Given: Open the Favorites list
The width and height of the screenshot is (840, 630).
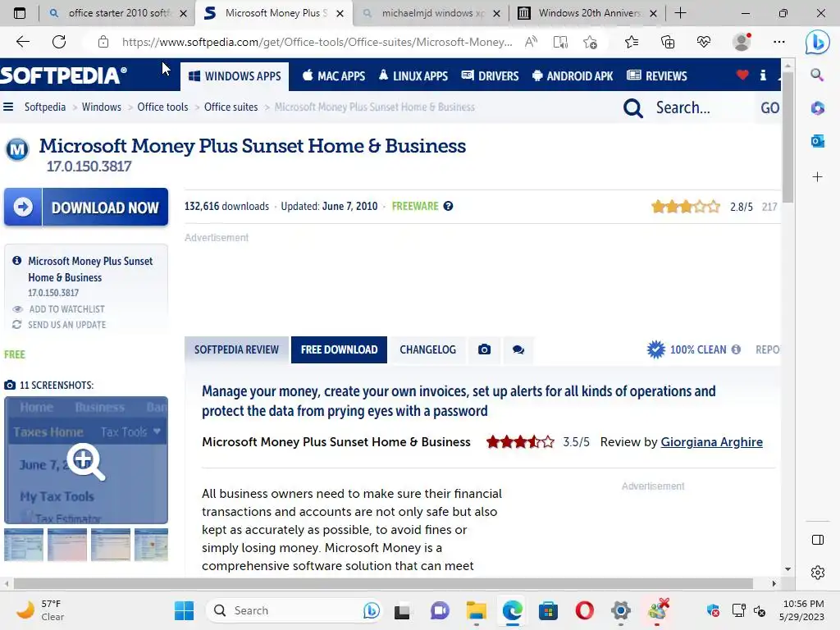Looking at the screenshot, I should pyautogui.click(x=632, y=42).
